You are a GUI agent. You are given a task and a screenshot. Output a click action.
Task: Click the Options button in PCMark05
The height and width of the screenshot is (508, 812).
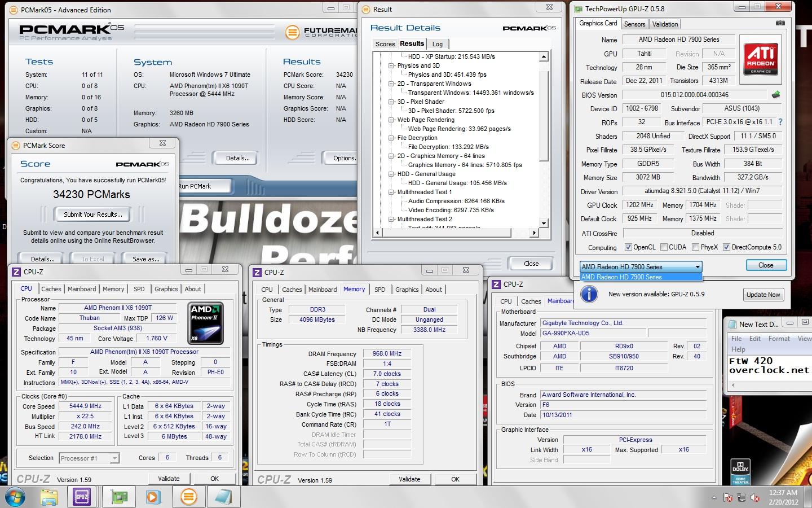click(x=341, y=158)
